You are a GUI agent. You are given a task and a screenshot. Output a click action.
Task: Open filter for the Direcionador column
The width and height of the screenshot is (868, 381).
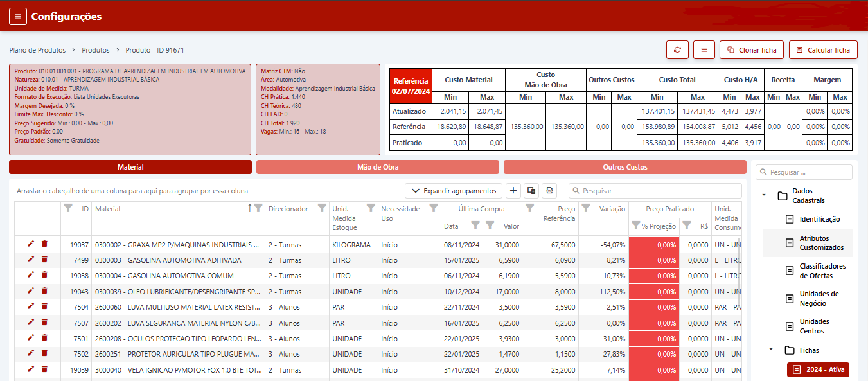[321, 208]
